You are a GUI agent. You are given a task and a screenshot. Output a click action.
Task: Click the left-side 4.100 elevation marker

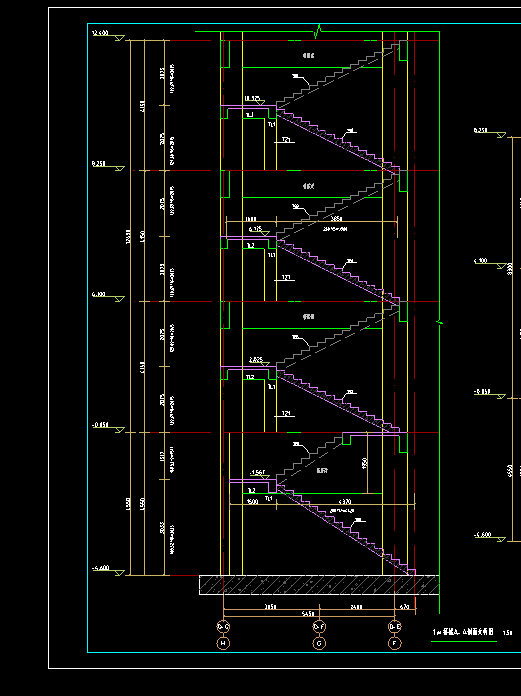[108, 297]
